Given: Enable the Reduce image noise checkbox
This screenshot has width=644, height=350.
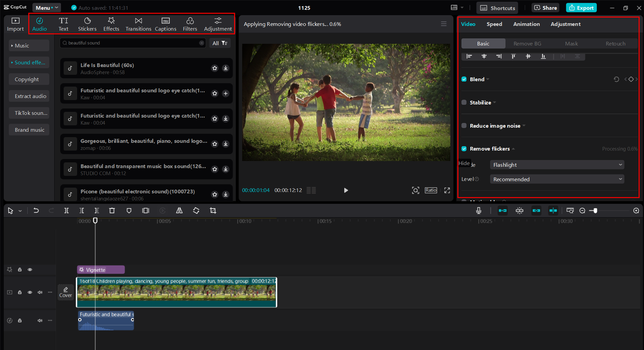Looking at the screenshot, I should [x=464, y=125].
